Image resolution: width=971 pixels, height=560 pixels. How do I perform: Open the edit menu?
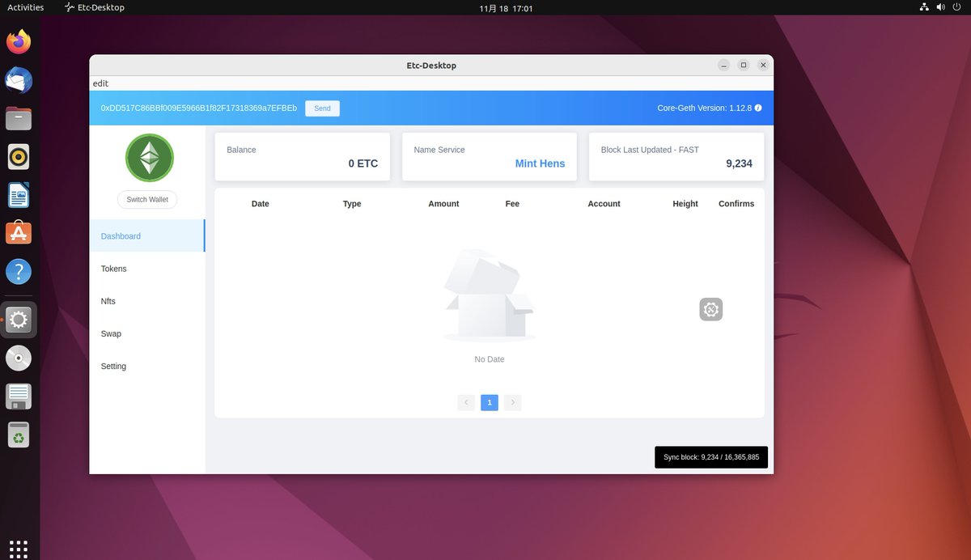click(100, 83)
